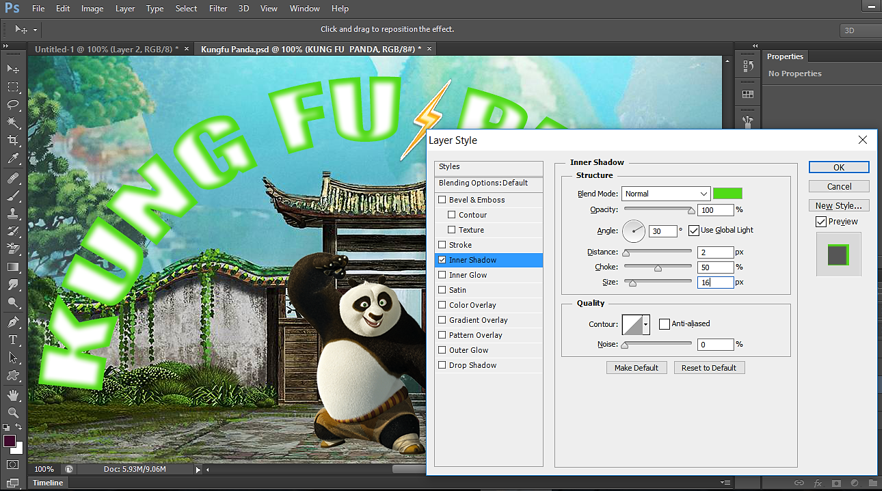Collapse the right panel dock arrows
This screenshot has width=883, height=493.
(x=755, y=46)
